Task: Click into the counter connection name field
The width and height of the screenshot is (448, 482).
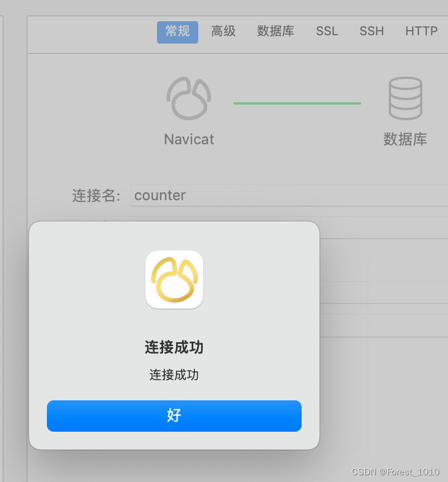Action: [289, 195]
